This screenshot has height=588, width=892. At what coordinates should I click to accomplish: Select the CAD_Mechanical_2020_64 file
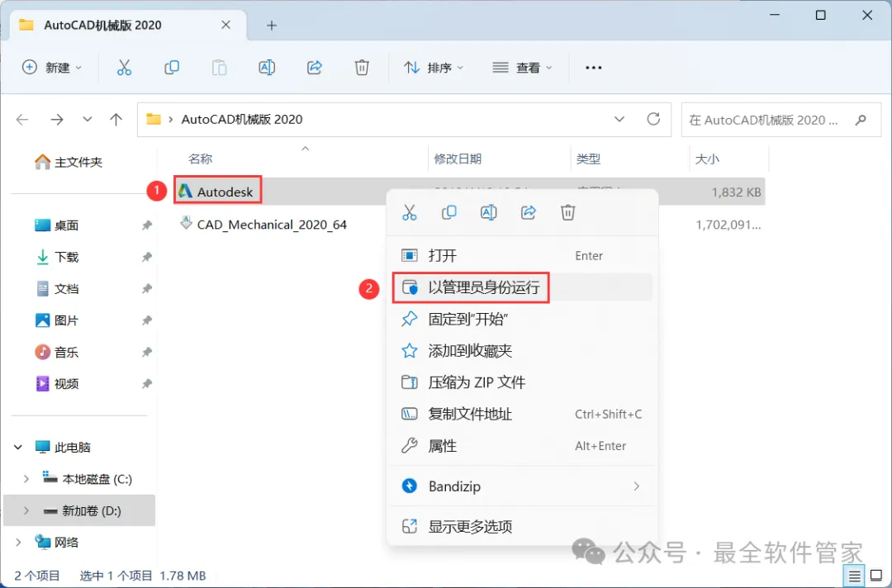tap(272, 225)
